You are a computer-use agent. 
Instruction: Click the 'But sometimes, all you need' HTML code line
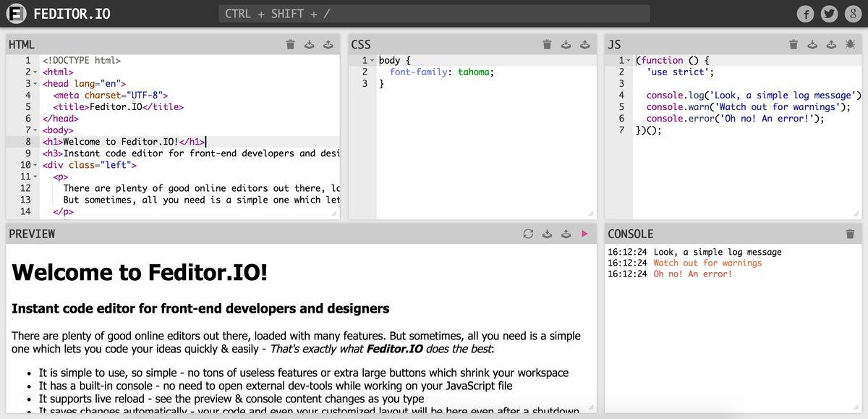point(202,200)
